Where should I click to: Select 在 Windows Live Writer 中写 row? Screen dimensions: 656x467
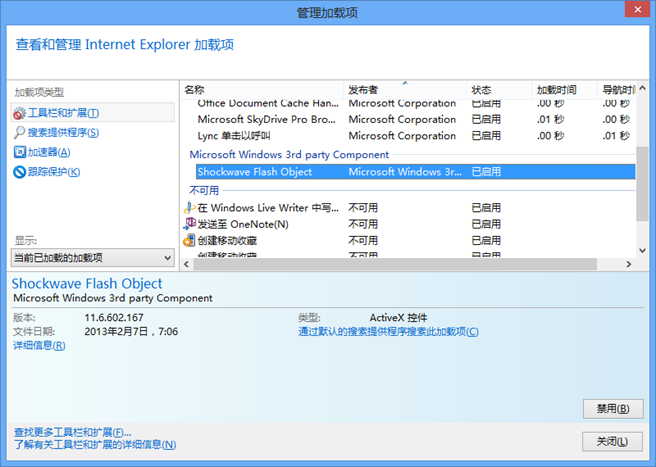408,208
